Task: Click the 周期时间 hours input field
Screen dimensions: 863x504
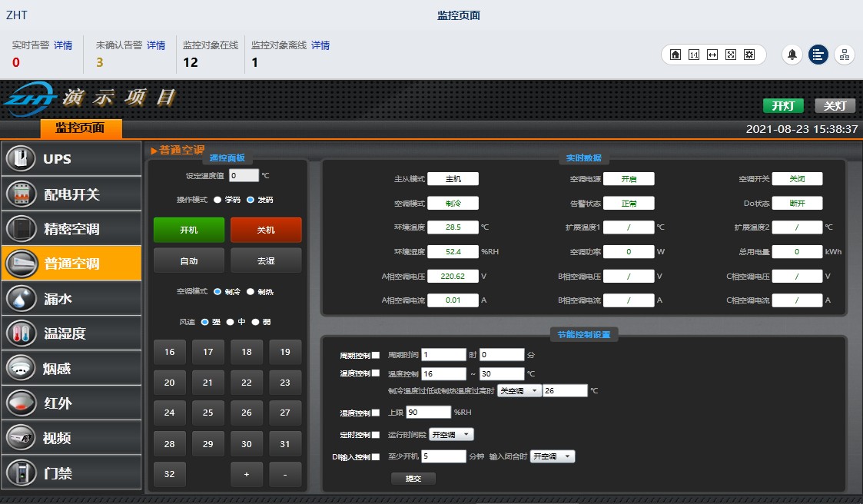Action: tap(443, 355)
